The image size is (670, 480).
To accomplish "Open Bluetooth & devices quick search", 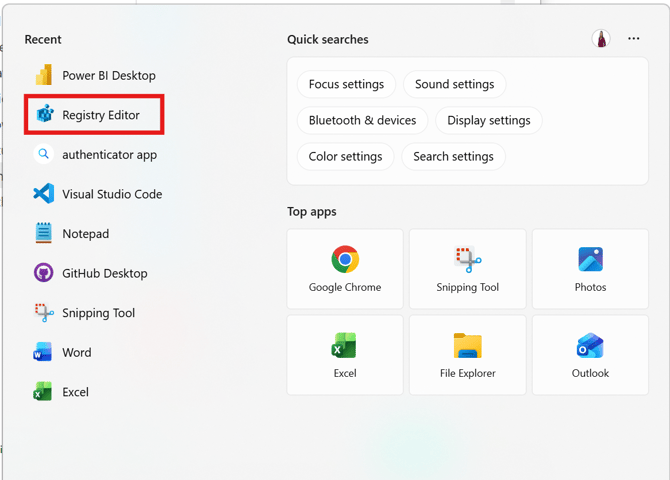I will tap(362, 121).
